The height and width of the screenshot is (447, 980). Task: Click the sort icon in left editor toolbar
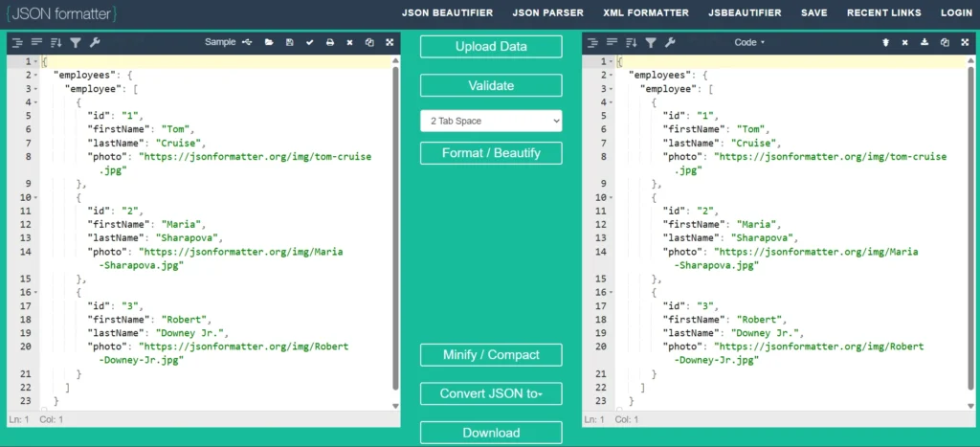pos(56,42)
